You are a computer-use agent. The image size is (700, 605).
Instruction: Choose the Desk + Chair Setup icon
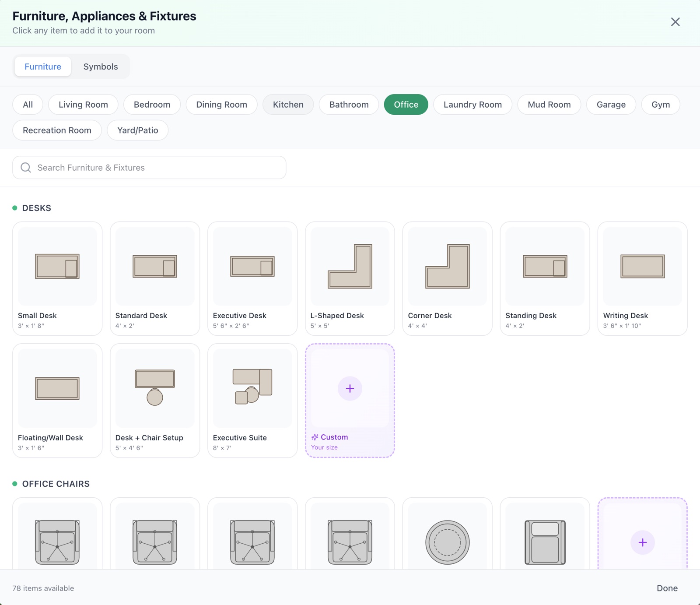pos(155,387)
